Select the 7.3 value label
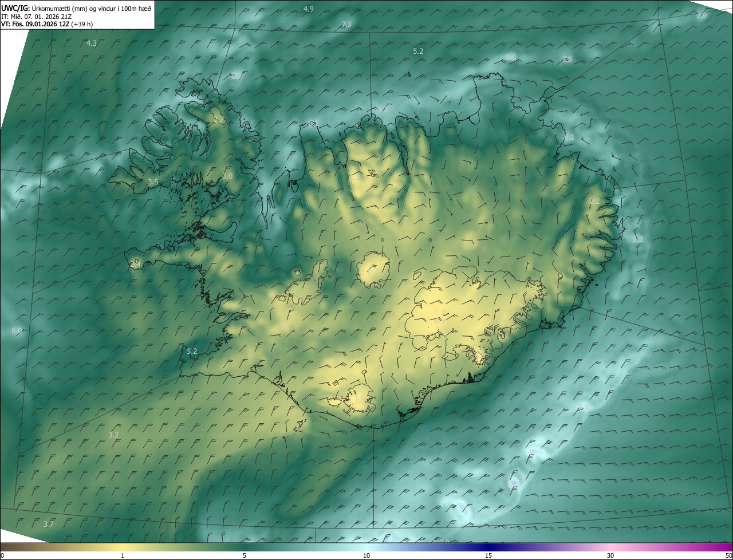This screenshot has height=560, width=733. 346,24
